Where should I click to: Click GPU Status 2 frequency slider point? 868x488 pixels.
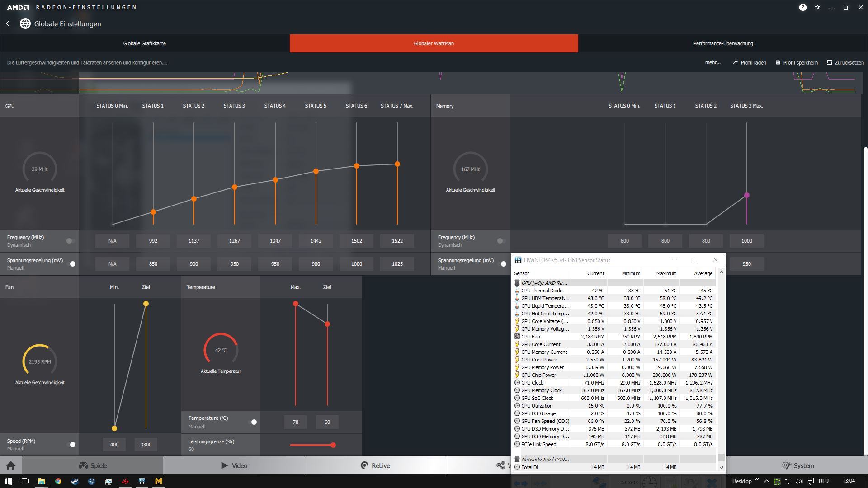[194, 199]
